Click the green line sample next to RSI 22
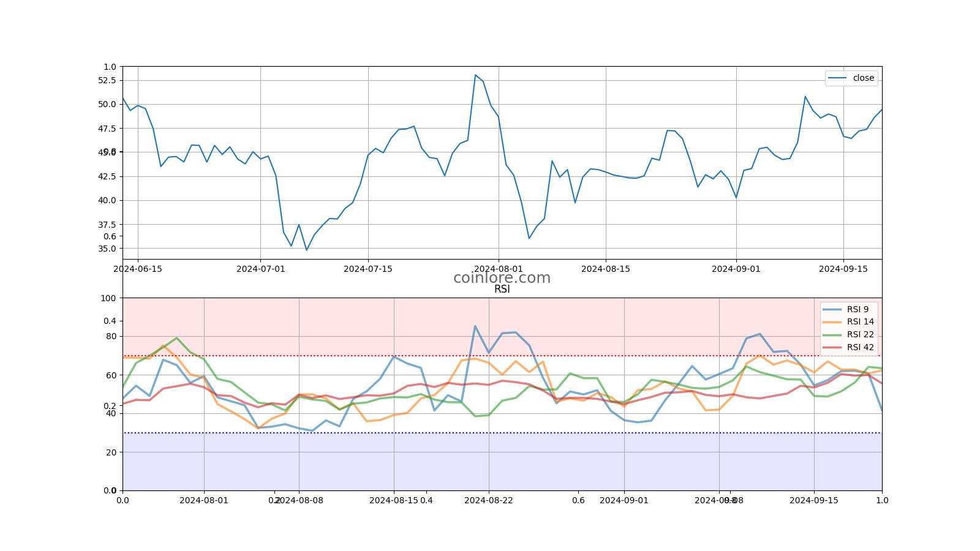This screenshot has width=980, height=551. (832, 335)
